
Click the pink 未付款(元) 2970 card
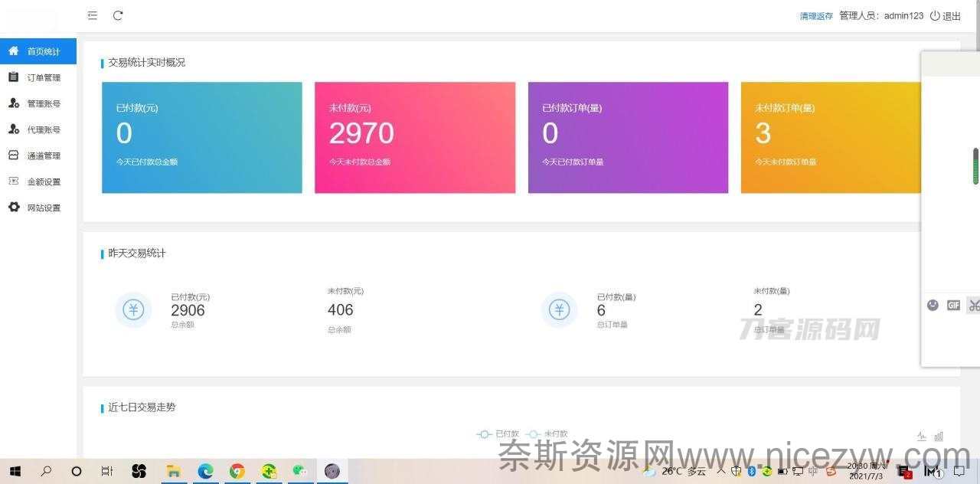coord(415,138)
